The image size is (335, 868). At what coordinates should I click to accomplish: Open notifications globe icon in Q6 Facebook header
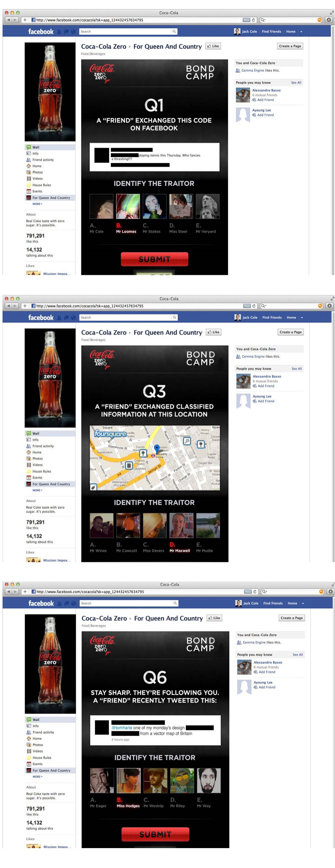tap(74, 603)
